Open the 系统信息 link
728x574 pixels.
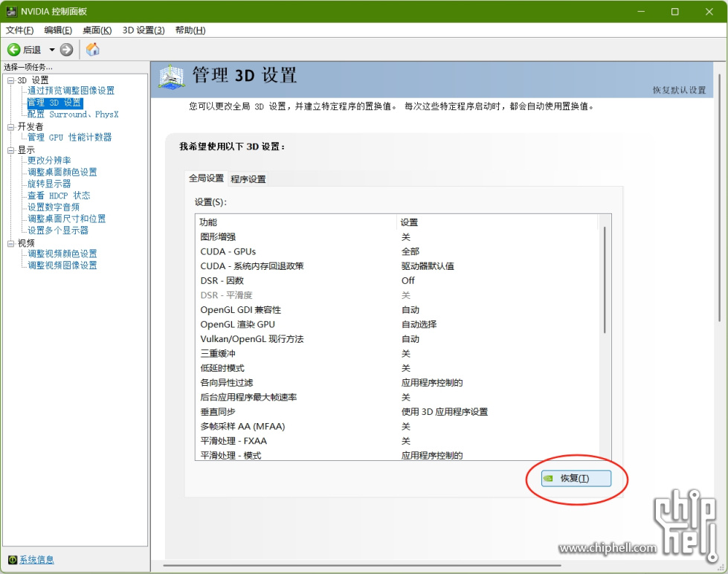point(36,560)
